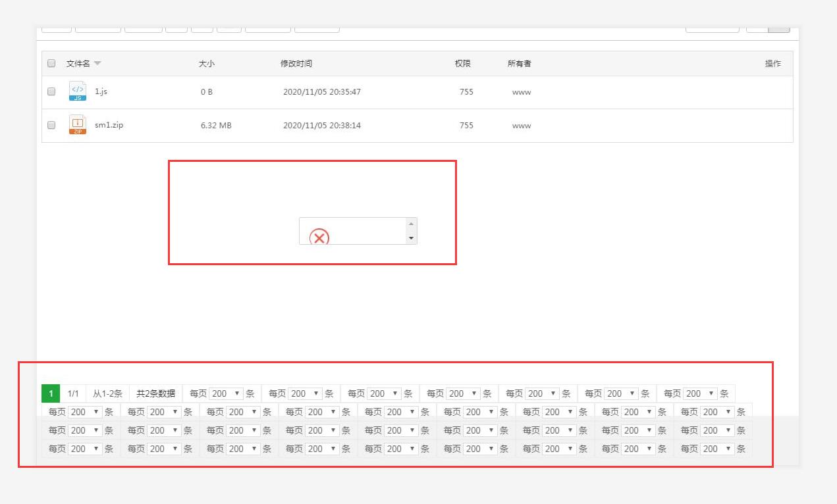The width and height of the screenshot is (837, 504).
Task: Open the file named sm1.zip
Action: pos(109,125)
